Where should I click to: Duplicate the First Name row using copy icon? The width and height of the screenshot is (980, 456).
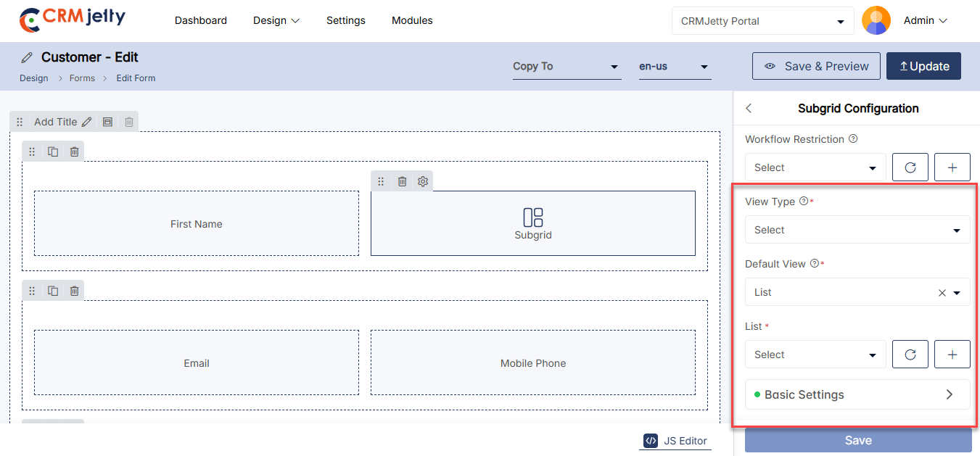[53, 152]
